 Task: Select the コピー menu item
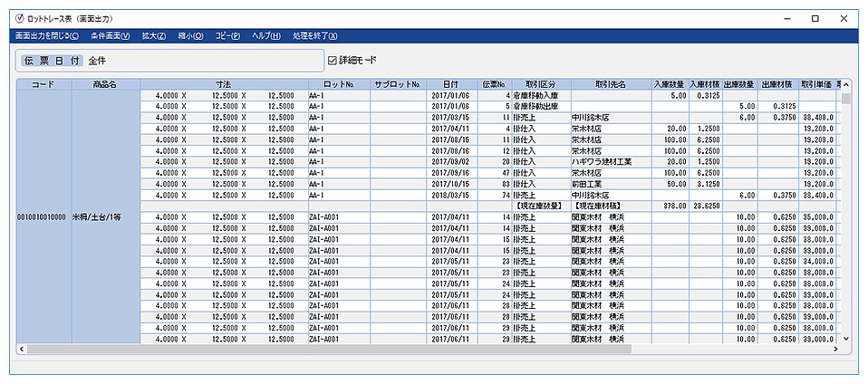(x=227, y=35)
